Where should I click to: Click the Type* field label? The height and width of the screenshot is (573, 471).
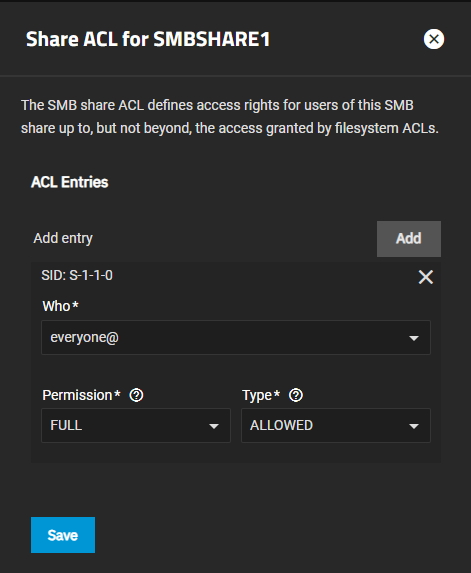click(x=261, y=395)
